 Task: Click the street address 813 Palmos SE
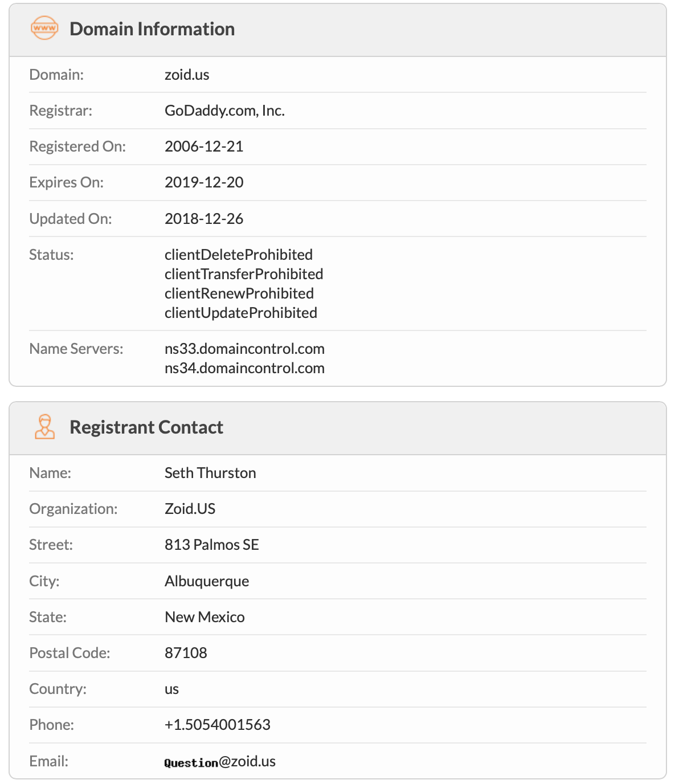point(212,545)
